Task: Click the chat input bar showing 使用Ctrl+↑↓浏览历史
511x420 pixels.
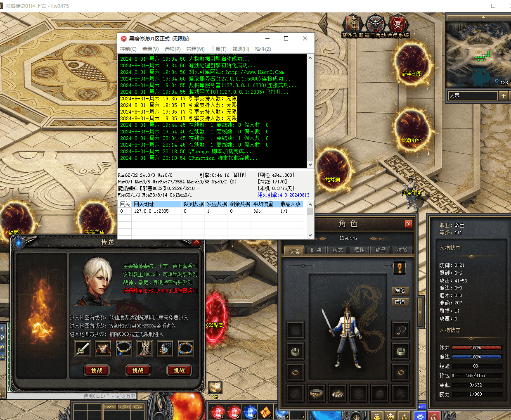Action: (72, 396)
